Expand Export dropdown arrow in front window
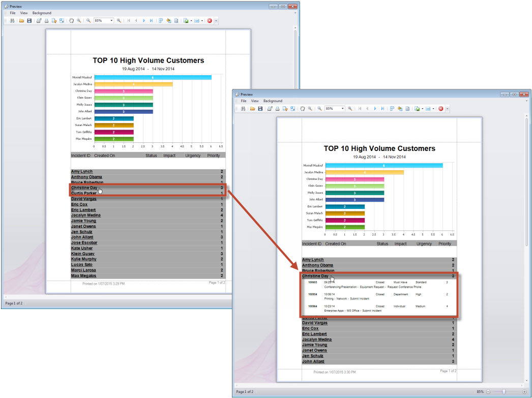 coord(423,109)
